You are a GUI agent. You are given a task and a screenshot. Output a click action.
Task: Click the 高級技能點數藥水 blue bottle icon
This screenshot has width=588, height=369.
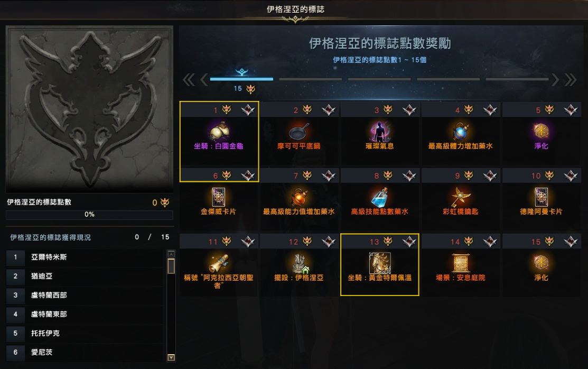379,197
